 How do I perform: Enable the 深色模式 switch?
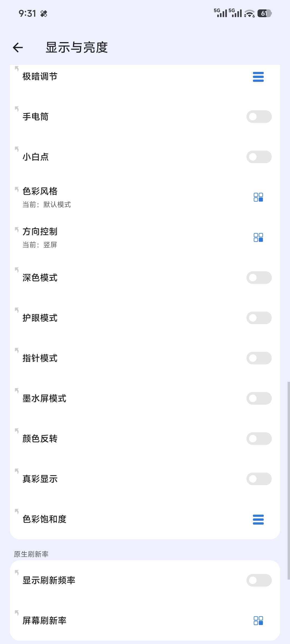pyautogui.click(x=259, y=278)
